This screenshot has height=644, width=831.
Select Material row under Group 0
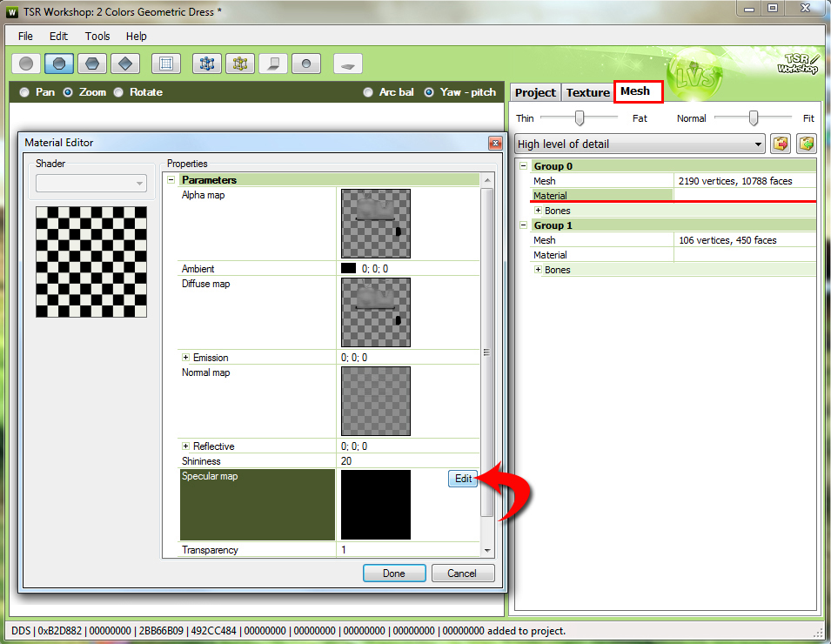coord(674,196)
